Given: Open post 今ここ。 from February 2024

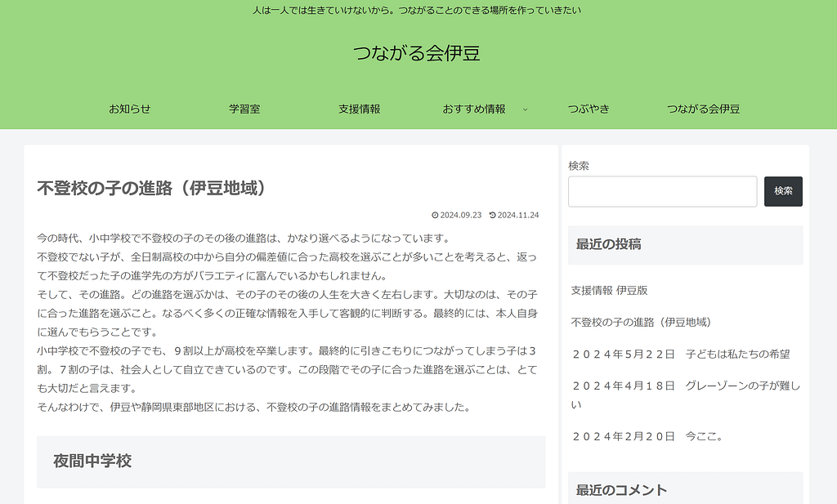Looking at the screenshot, I should [647, 436].
